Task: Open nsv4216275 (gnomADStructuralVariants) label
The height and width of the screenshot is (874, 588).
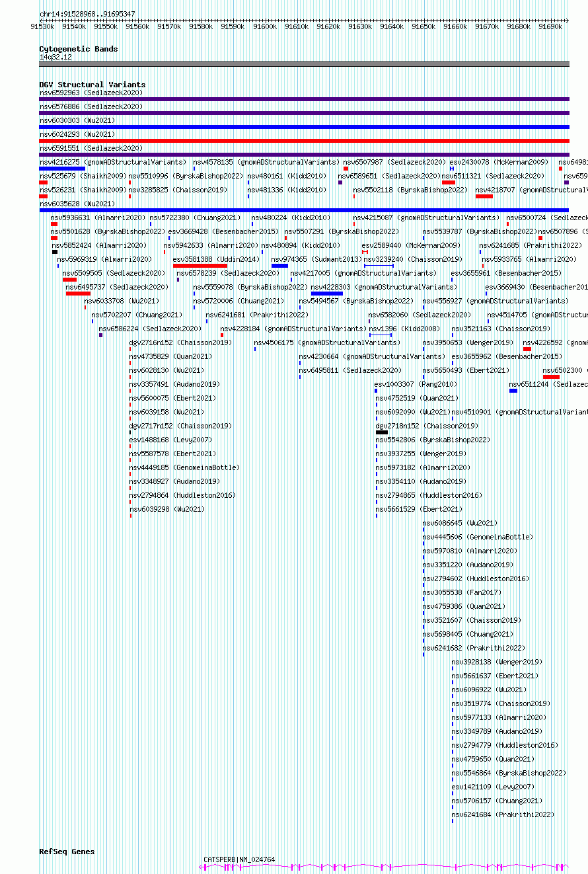Action: [113, 162]
